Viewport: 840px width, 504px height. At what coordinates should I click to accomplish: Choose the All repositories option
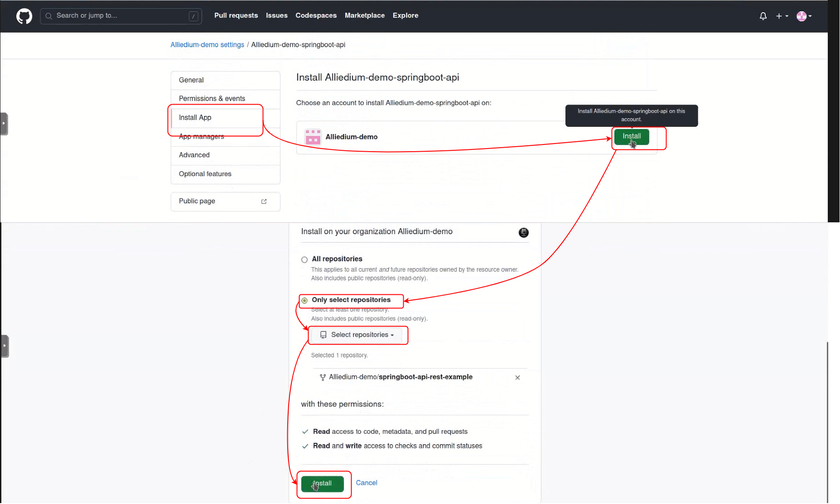click(x=304, y=259)
